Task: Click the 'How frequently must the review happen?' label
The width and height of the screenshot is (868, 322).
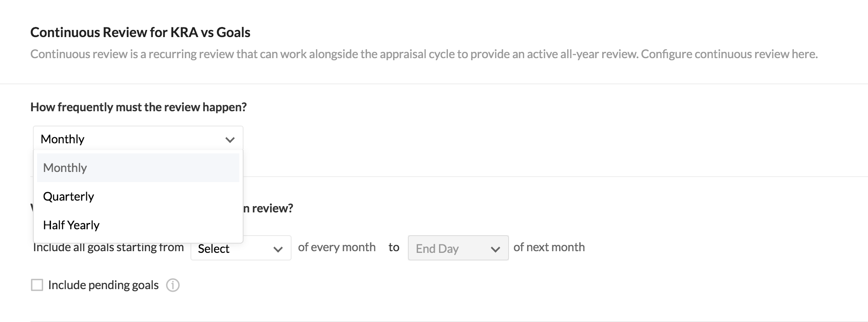Action: (x=139, y=107)
